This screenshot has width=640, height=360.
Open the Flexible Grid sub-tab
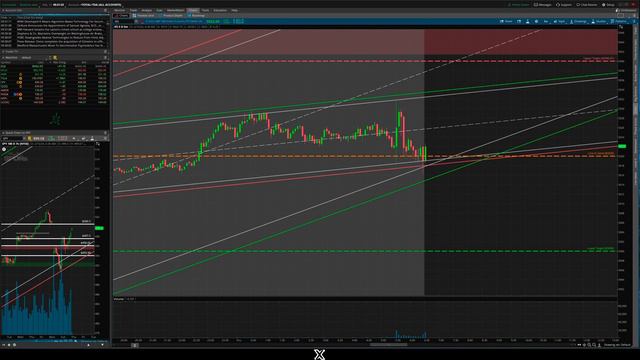(x=143, y=16)
